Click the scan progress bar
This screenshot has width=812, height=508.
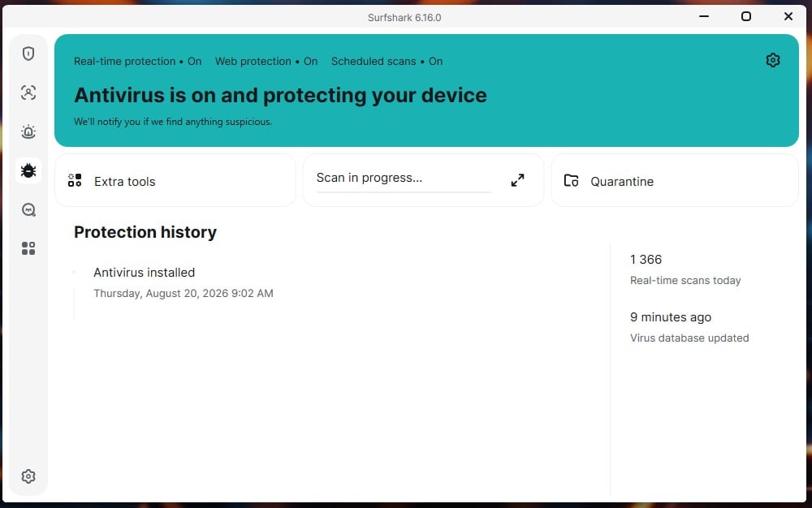click(404, 192)
